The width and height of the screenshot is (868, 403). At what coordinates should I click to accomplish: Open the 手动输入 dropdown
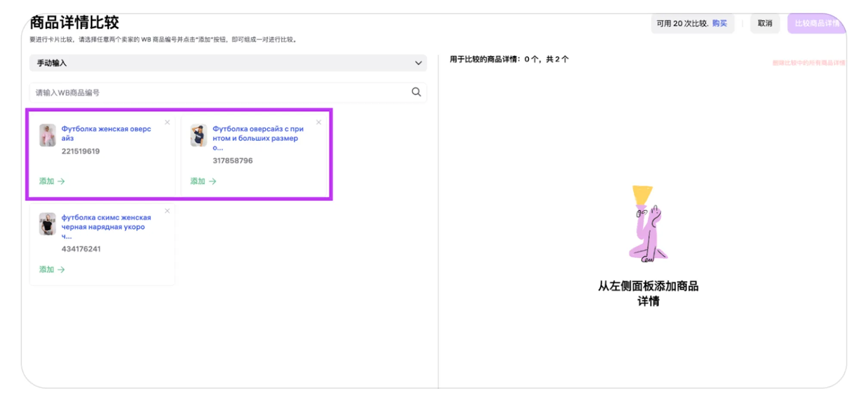tap(227, 63)
